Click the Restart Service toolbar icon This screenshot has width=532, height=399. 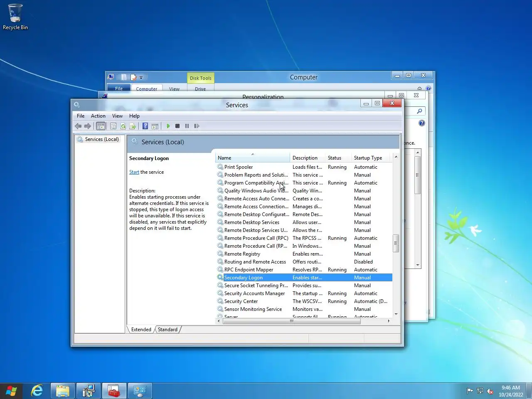pyautogui.click(x=197, y=126)
